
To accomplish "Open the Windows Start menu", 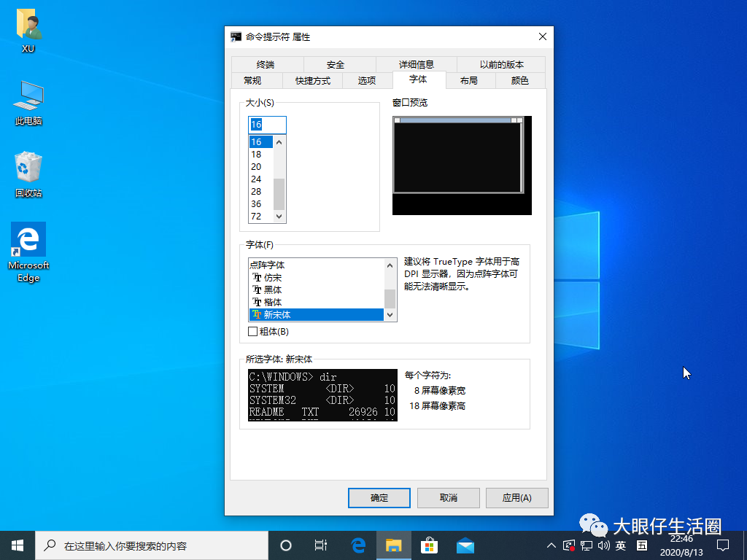I will click(x=18, y=545).
